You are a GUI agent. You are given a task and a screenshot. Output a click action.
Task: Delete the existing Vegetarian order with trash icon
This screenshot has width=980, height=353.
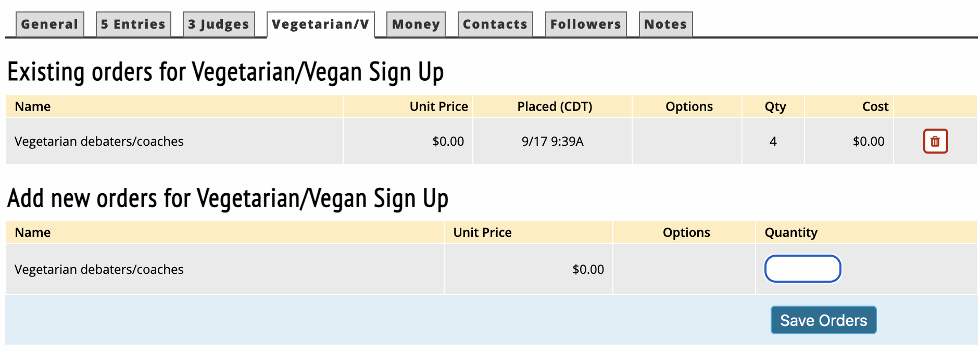click(935, 141)
